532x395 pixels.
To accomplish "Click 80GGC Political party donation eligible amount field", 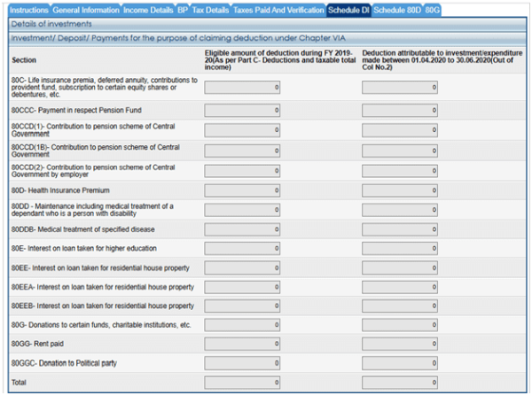I will (242, 363).
